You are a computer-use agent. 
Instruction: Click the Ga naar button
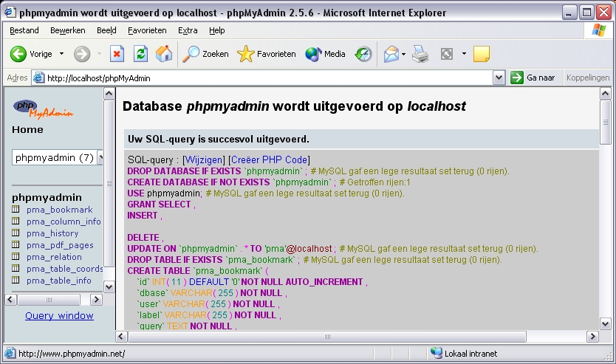tap(533, 78)
